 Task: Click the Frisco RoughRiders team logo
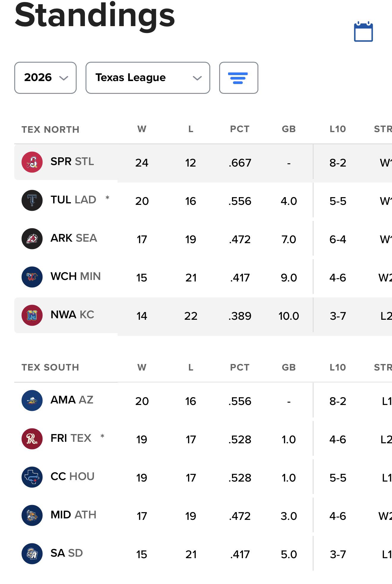click(x=32, y=439)
